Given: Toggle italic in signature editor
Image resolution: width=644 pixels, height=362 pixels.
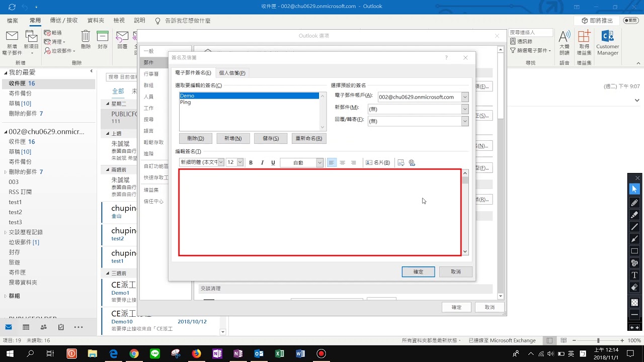Looking at the screenshot, I should [262, 162].
